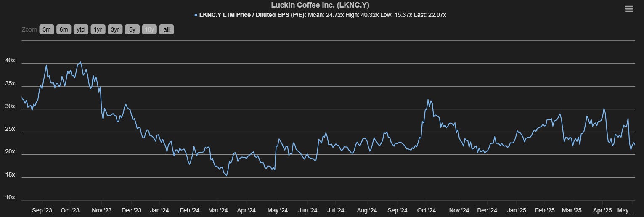644x217 pixels.
Task: Toggle the LKNC.Y P/E series legend
Action: 320,15
